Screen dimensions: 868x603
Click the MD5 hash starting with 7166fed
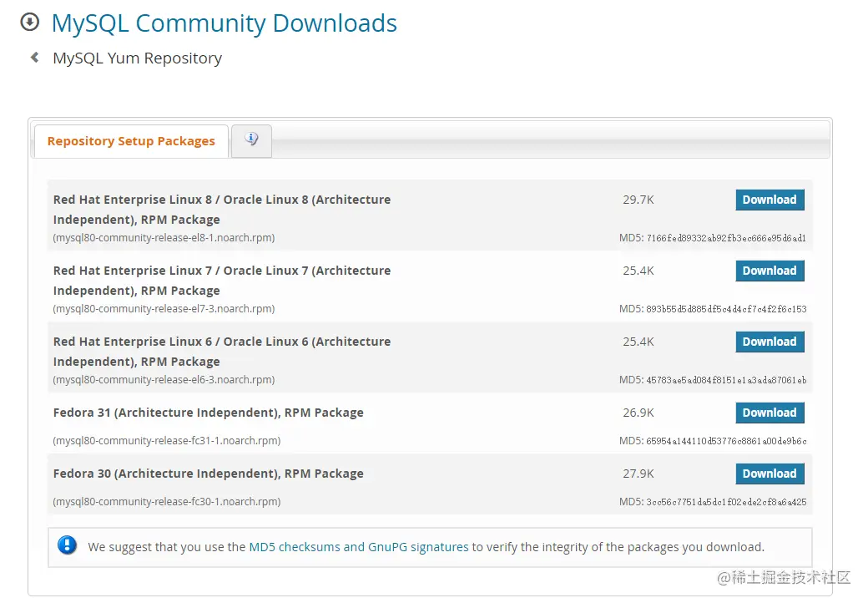coord(726,238)
